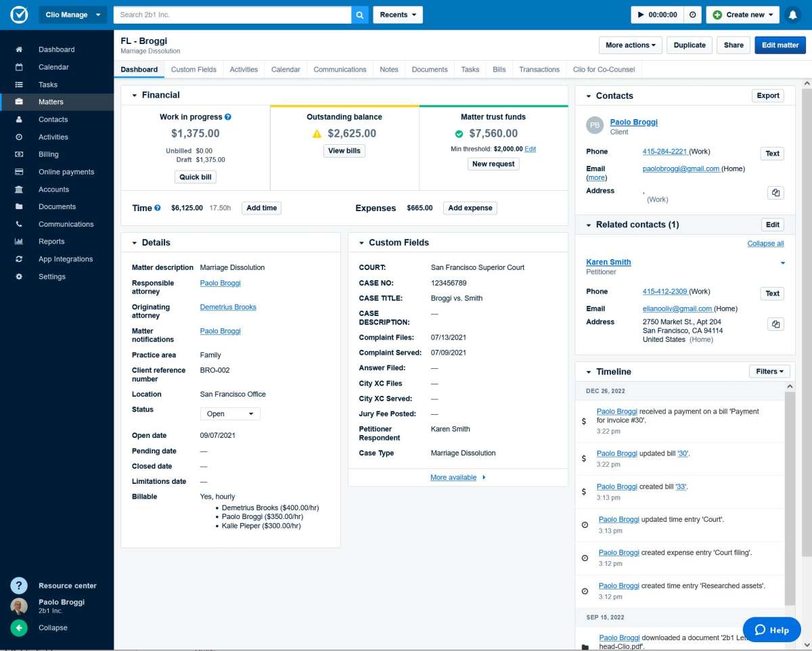Collapse the Financial section
This screenshot has width=812, height=651.
[133, 96]
